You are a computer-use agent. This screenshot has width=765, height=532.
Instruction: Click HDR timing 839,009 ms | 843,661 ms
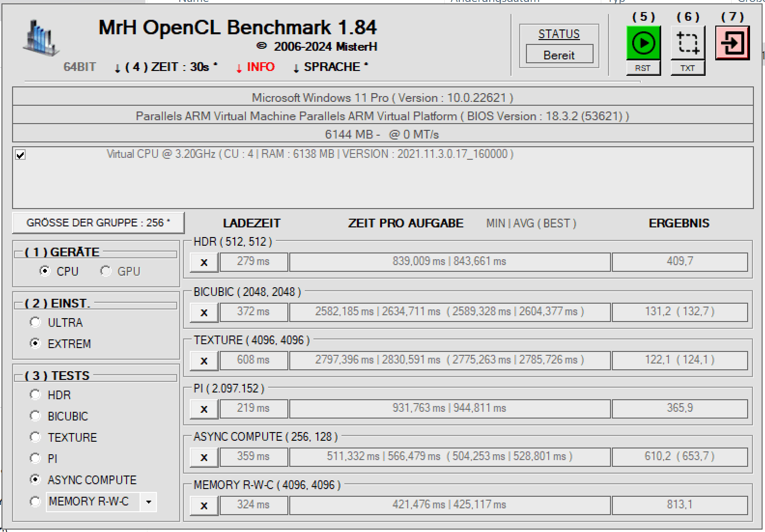[x=450, y=262]
